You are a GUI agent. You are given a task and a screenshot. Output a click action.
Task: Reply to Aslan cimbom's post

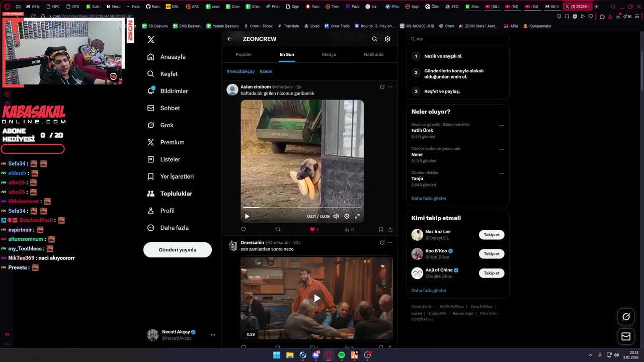coord(244,229)
